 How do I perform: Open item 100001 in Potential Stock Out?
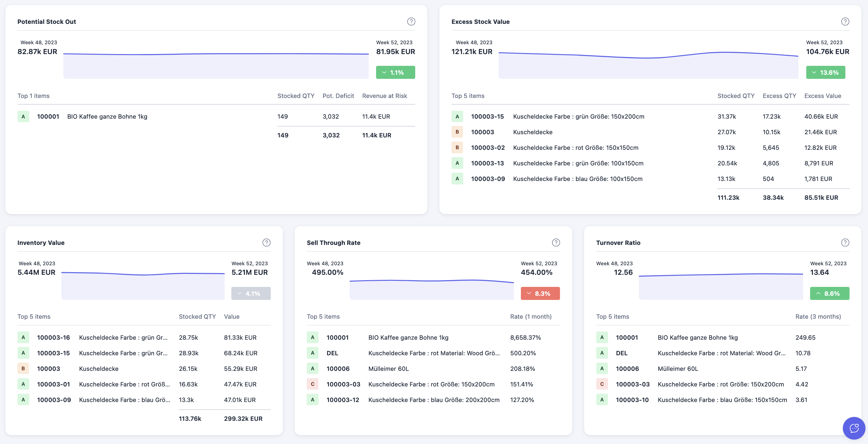(x=48, y=116)
